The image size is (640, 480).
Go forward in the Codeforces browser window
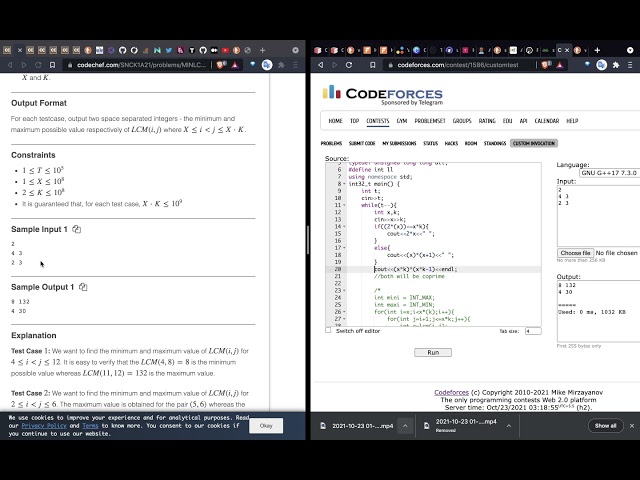coord(335,65)
